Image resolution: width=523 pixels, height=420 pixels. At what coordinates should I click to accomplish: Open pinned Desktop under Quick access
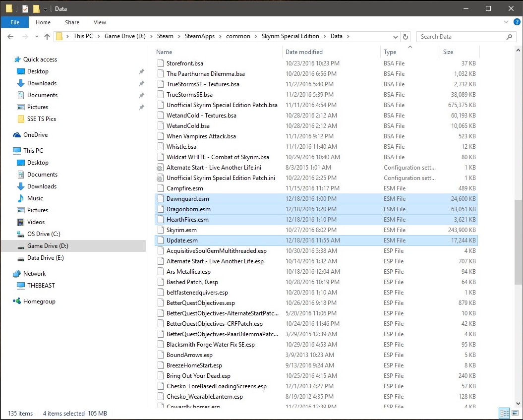pyautogui.click(x=38, y=71)
